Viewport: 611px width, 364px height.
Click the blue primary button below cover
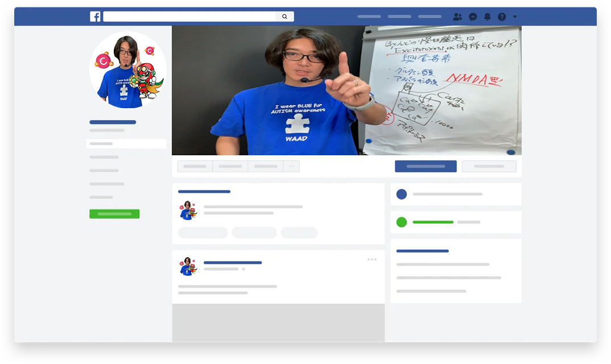(426, 167)
